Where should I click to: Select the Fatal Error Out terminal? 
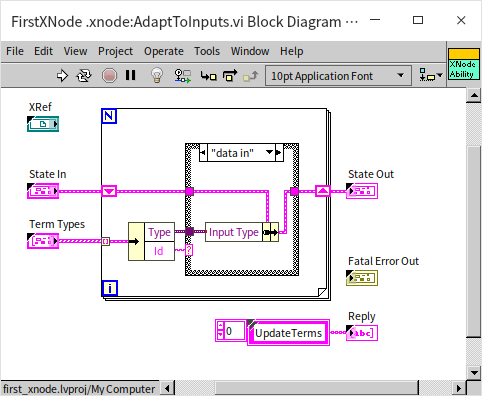(x=362, y=278)
